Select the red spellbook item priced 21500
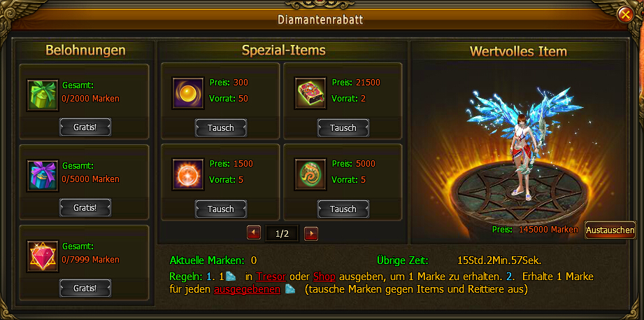The width and height of the screenshot is (644, 320). (x=310, y=93)
